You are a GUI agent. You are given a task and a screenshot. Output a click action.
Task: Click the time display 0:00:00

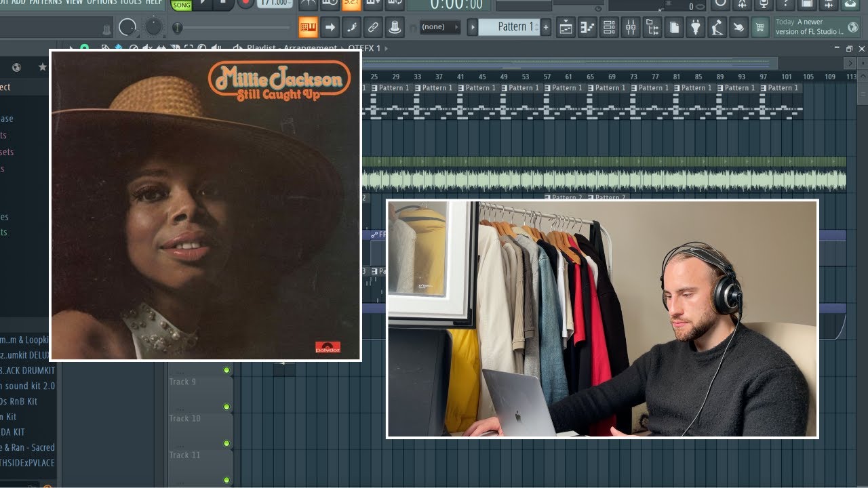[457, 5]
